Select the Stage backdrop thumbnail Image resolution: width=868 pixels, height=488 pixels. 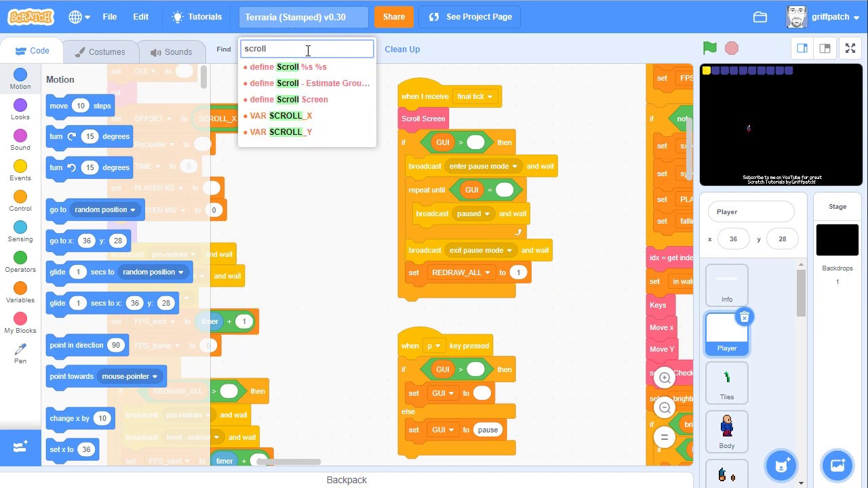click(x=837, y=240)
